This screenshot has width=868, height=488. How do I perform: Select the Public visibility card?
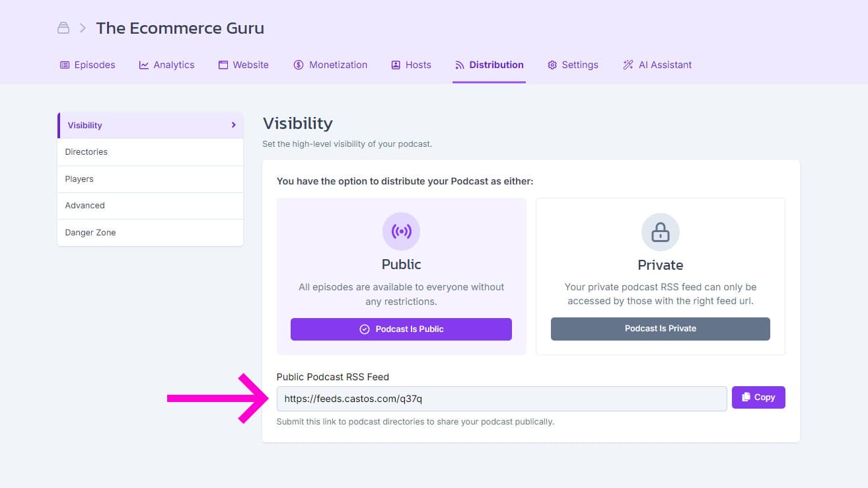click(401, 276)
